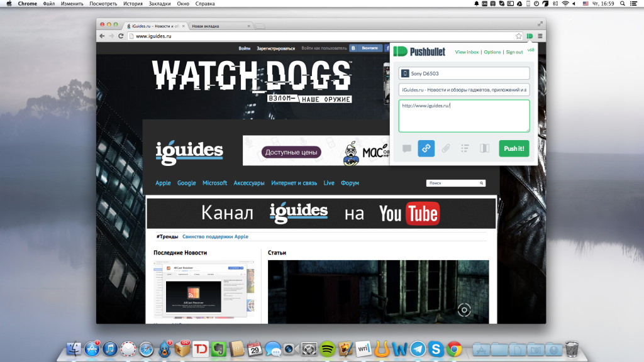644x362 pixels.
Task: Click the Pushbullet title input field
Action: click(x=464, y=89)
